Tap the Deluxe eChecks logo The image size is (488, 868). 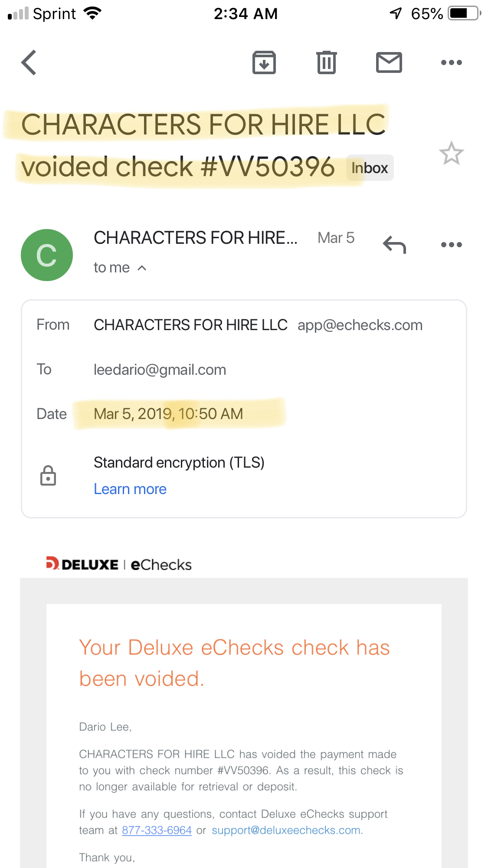click(119, 564)
